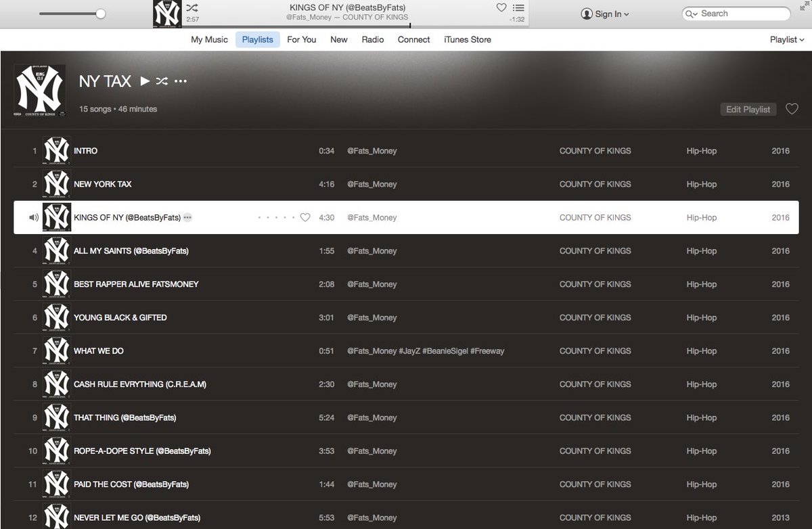Play the NY TAX playlist
Screen dimensions: 812x529
(x=145, y=81)
